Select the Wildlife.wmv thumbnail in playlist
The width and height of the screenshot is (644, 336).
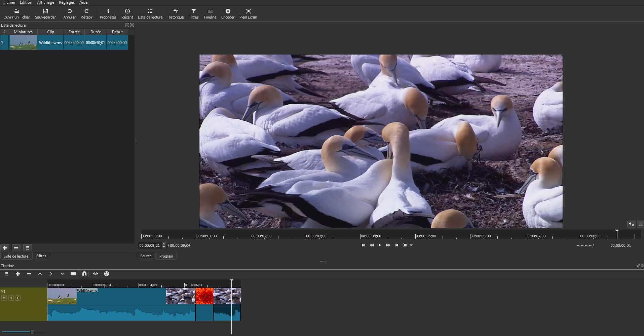(23, 43)
